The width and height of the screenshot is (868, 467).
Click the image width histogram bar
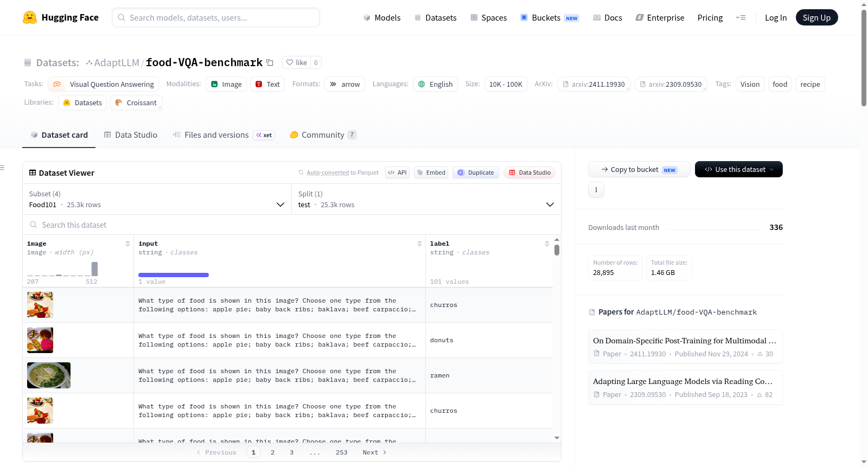(94, 268)
